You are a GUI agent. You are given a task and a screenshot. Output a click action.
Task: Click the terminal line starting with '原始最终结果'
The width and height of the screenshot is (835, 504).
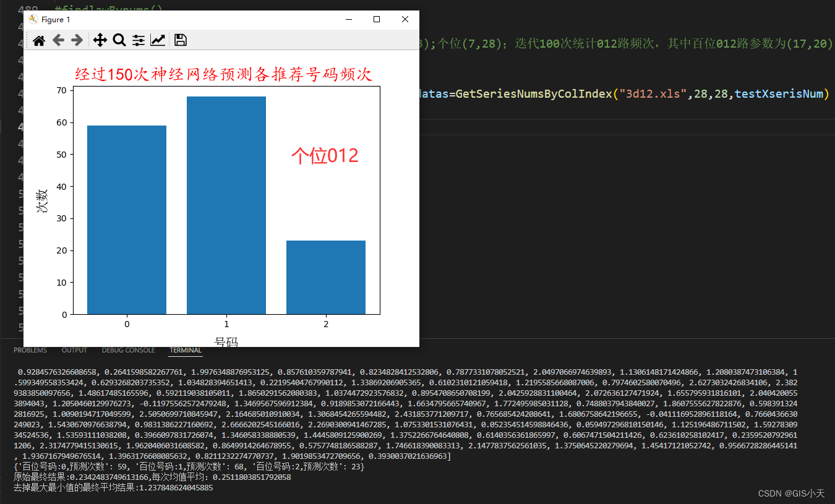152,477
